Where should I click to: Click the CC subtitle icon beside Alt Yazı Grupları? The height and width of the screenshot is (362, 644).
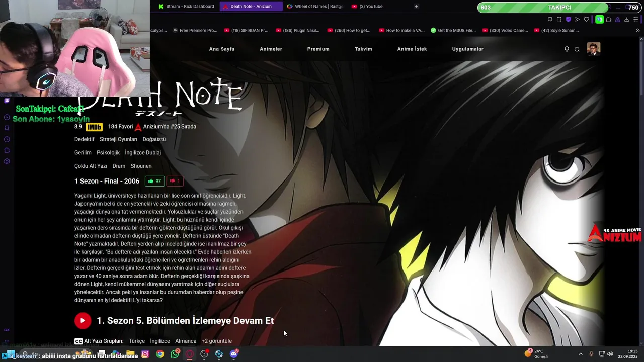[78, 341]
